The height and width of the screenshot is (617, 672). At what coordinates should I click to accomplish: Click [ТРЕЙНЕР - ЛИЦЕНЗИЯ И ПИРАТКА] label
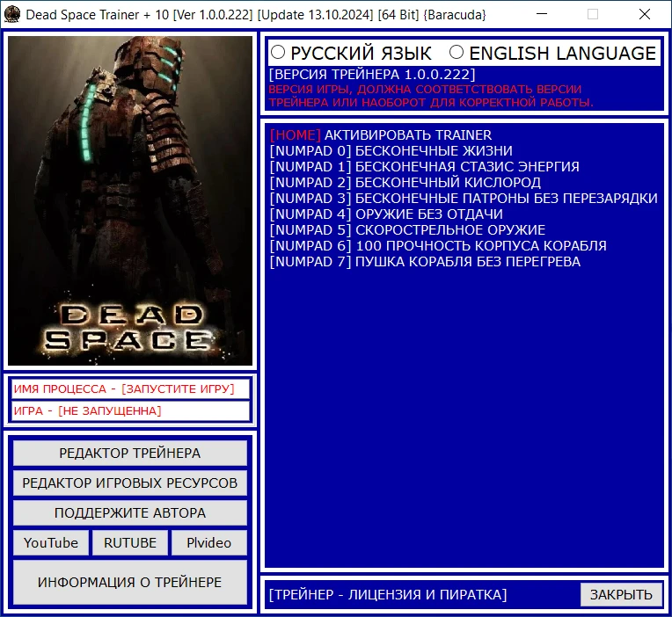coord(387,595)
